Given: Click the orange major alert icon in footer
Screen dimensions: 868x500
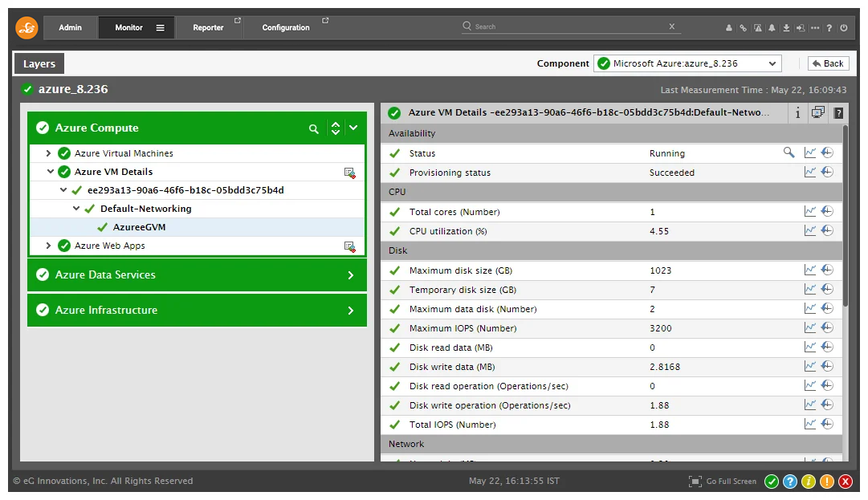Looking at the screenshot, I should [826, 482].
